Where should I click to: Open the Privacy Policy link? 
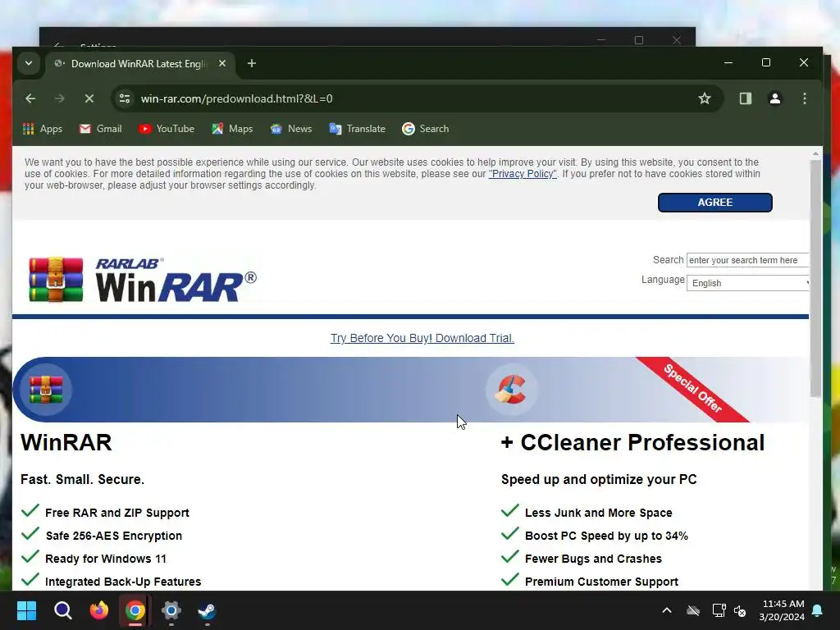(x=523, y=174)
